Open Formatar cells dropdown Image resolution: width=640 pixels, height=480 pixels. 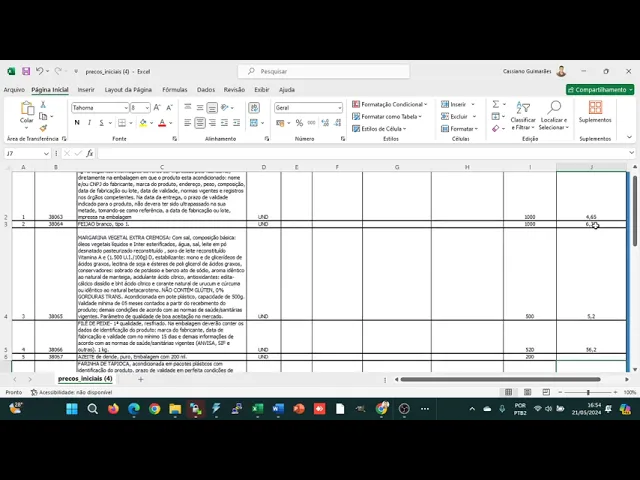tap(460, 129)
